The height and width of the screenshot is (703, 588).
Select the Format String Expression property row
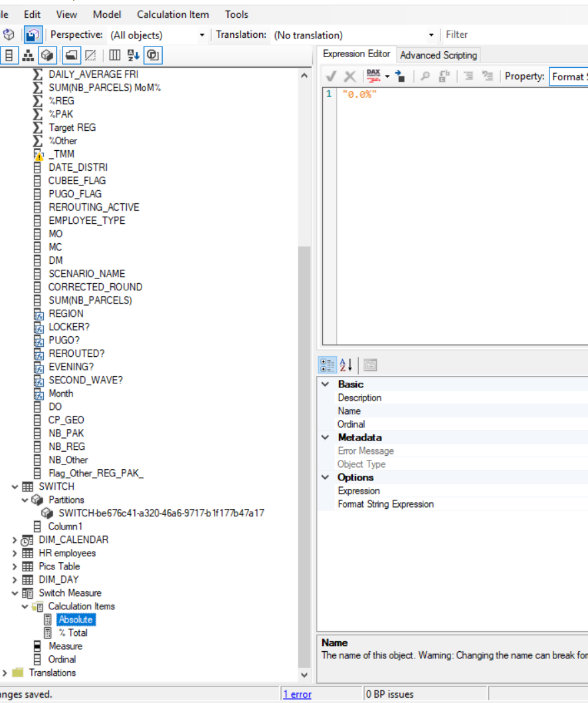(x=452, y=504)
